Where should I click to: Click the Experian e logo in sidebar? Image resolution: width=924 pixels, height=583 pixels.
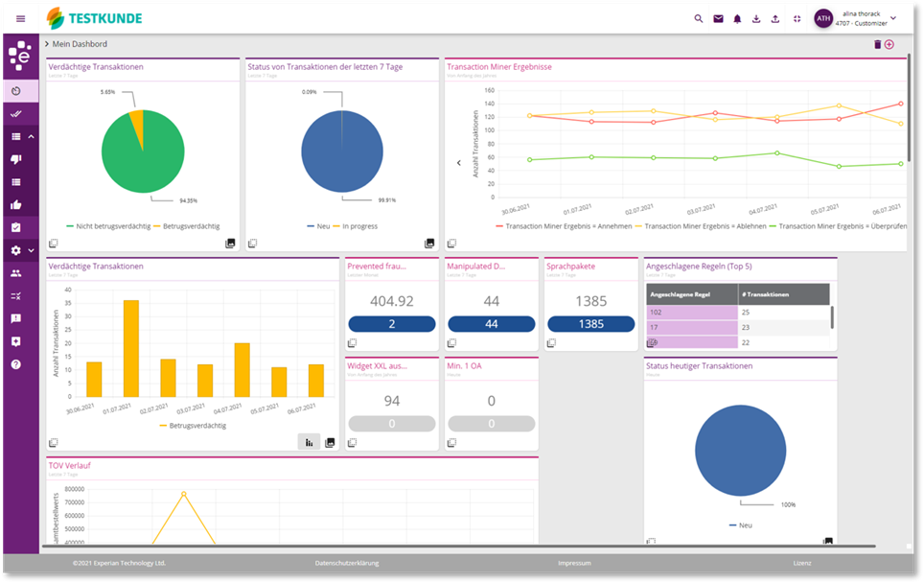[x=20, y=56]
